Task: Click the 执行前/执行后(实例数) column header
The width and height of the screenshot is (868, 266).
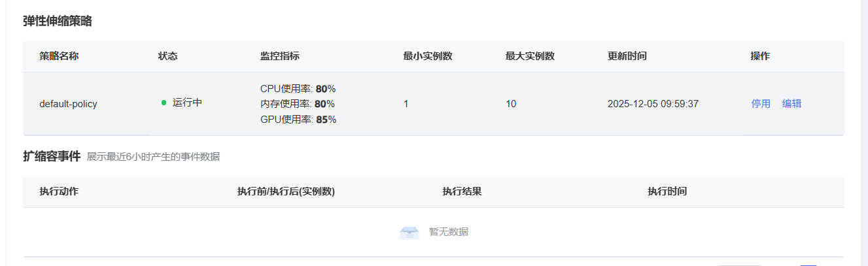Action: coord(286,191)
